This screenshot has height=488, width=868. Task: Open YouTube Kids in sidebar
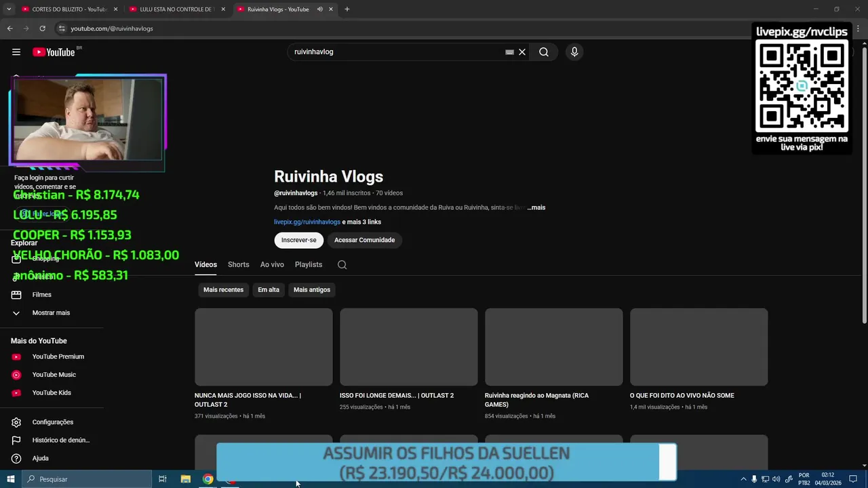pos(52,393)
